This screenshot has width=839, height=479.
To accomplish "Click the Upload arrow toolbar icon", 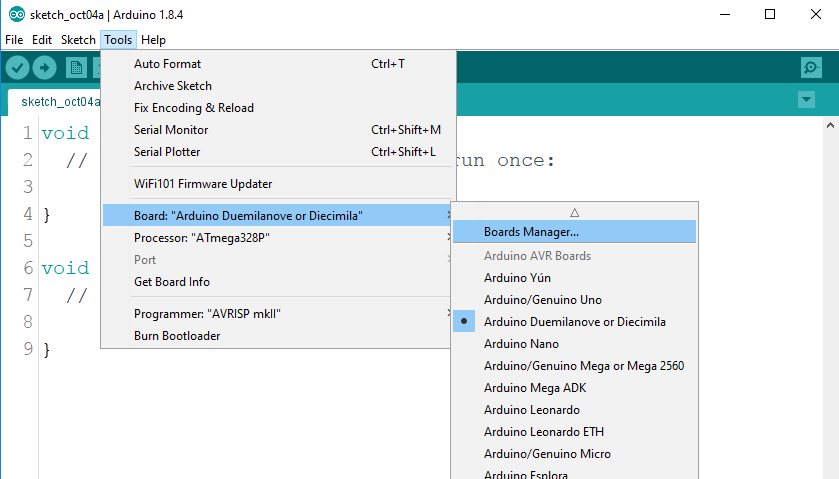I will click(x=45, y=67).
